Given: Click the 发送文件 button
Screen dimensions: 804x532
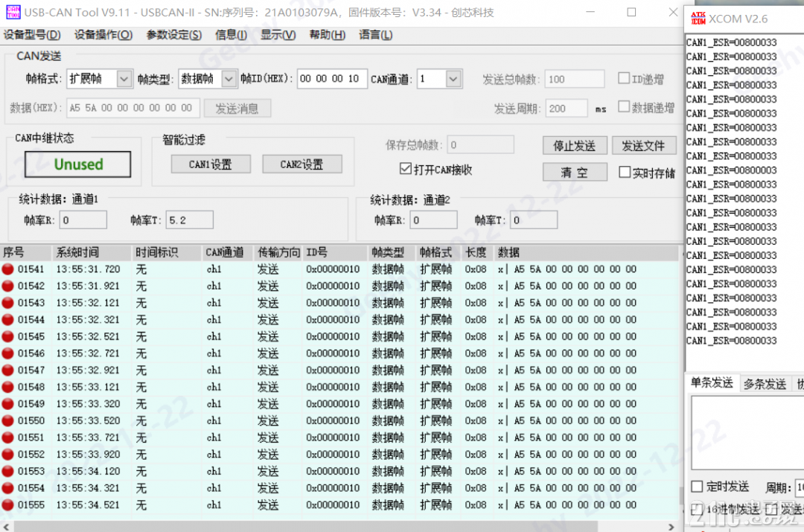Looking at the screenshot, I should (x=643, y=146).
